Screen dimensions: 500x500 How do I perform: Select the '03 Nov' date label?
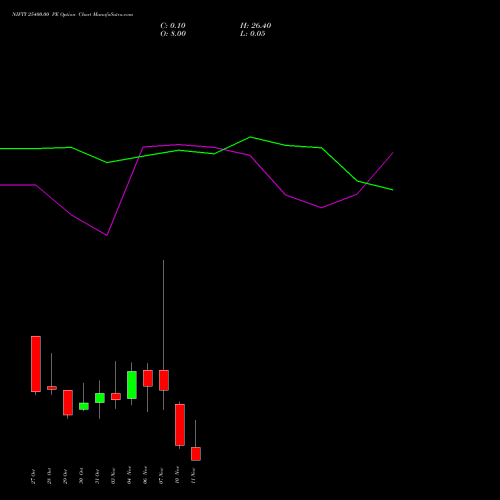(113, 476)
